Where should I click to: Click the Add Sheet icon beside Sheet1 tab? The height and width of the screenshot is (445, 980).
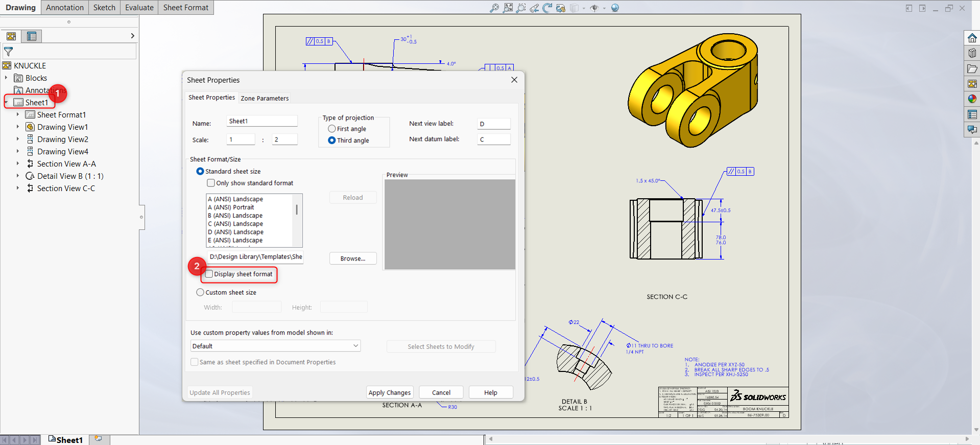pyautogui.click(x=99, y=439)
